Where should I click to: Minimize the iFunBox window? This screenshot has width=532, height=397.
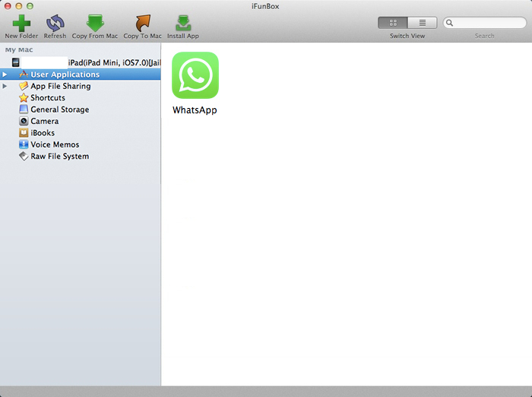point(19,6)
